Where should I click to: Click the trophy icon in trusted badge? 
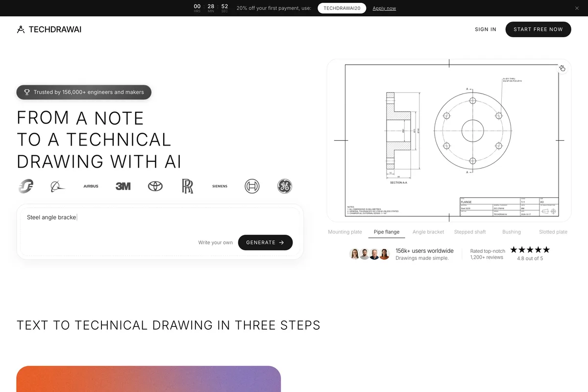27,92
